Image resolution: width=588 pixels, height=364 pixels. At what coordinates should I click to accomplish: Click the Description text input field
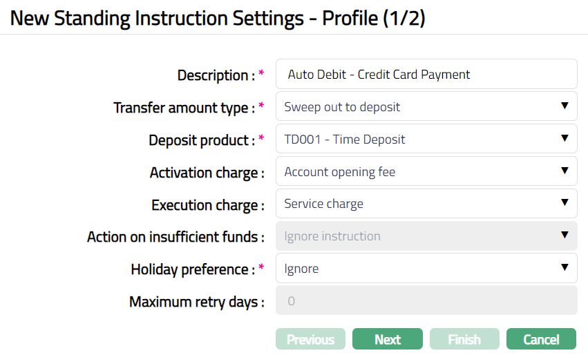[x=426, y=75]
